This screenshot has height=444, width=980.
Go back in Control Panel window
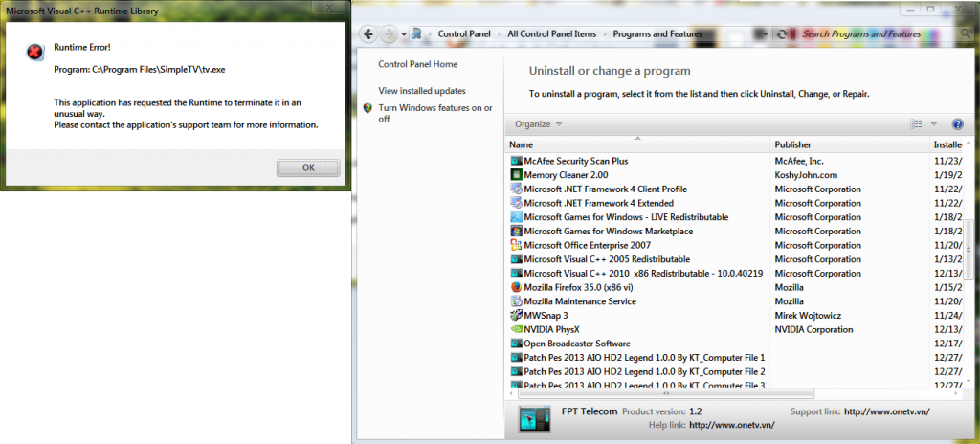coord(368,33)
